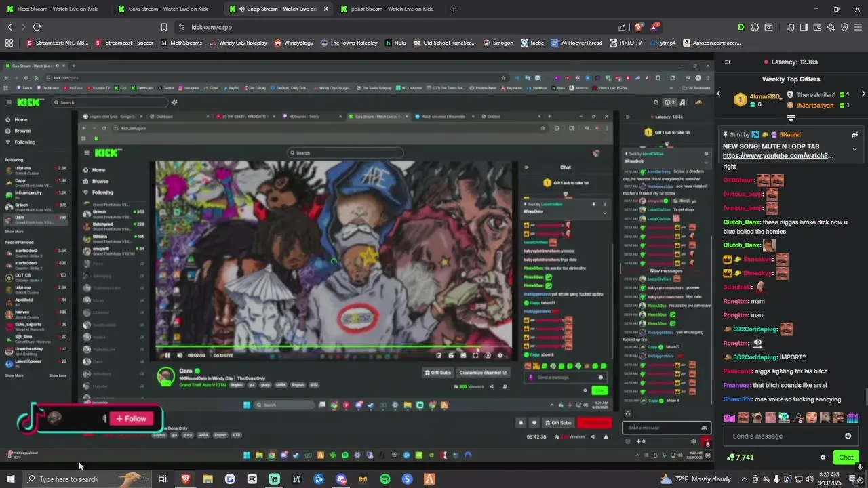Open the Brave Wallet icon
This screenshot has width=868, height=488.
pos(817,27)
